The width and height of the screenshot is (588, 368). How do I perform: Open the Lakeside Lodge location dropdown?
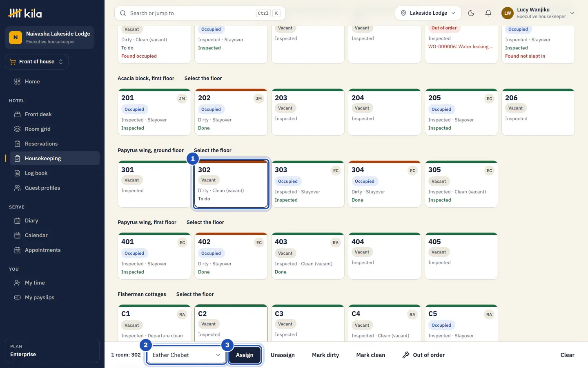pyautogui.click(x=428, y=13)
